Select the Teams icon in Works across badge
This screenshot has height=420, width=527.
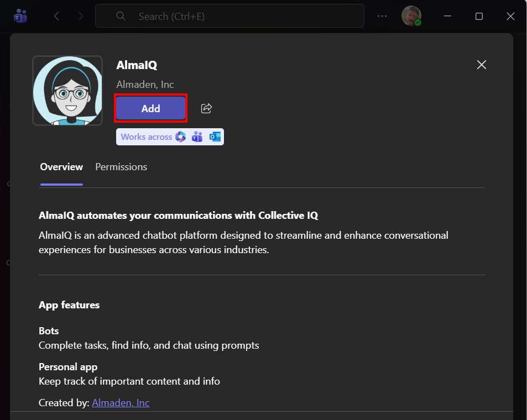[x=197, y=136]
